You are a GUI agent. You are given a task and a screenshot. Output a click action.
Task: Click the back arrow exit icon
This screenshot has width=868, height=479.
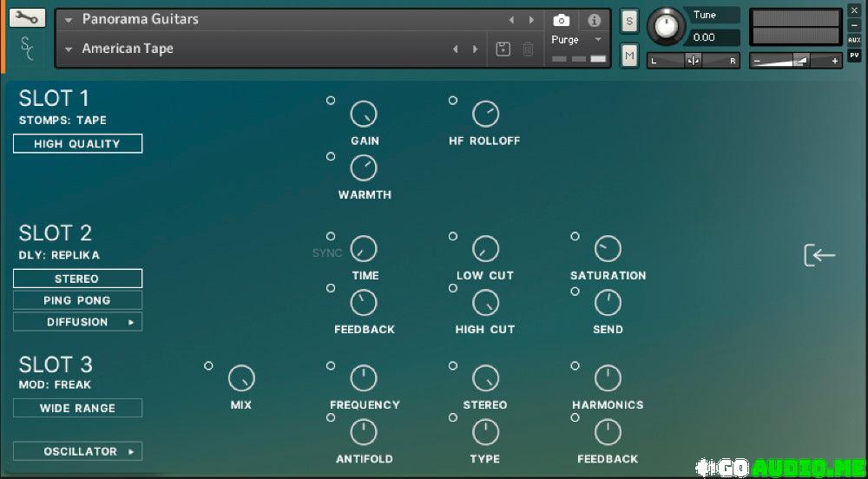coord(819,255)
